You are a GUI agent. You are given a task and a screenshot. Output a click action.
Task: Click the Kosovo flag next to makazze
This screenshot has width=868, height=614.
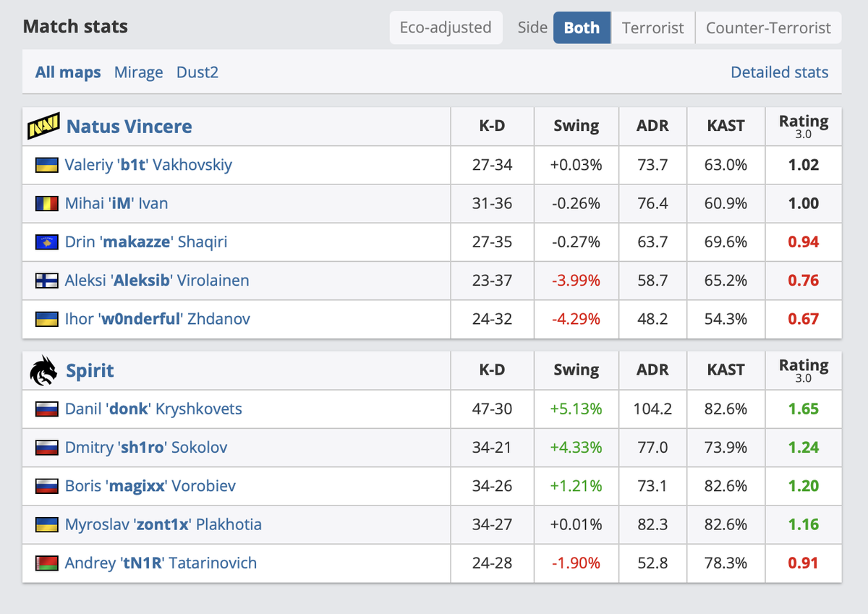click(x=46, y=242)
